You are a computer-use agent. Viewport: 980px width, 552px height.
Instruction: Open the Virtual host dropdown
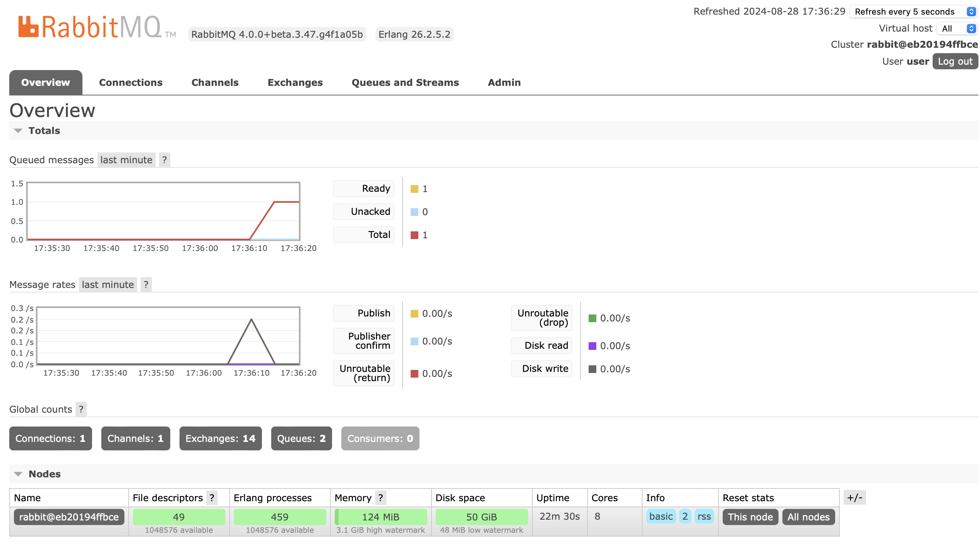(x=957, y=28)
